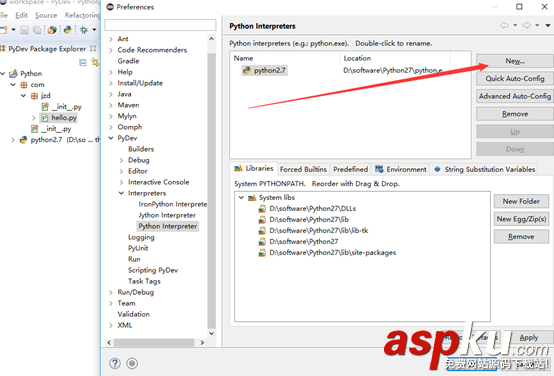Select the com package icon
Image resolution: width=554 pixels, height=376 pixels.
coord(24,85)
